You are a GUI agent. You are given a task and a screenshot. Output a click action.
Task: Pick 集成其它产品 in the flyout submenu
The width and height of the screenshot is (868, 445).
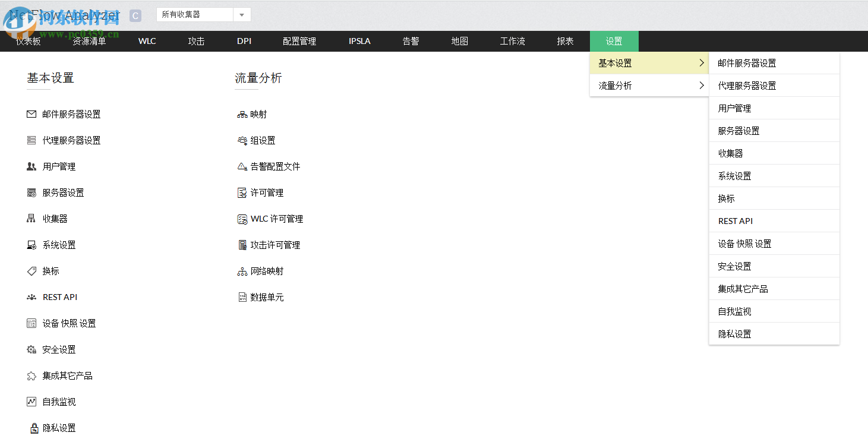coord(774,289)
